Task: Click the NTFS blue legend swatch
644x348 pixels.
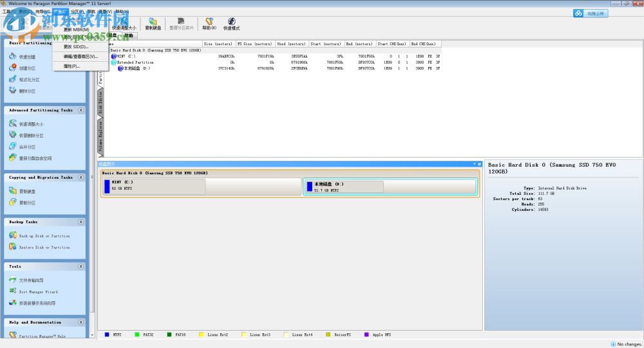Action: coord(107,334)
